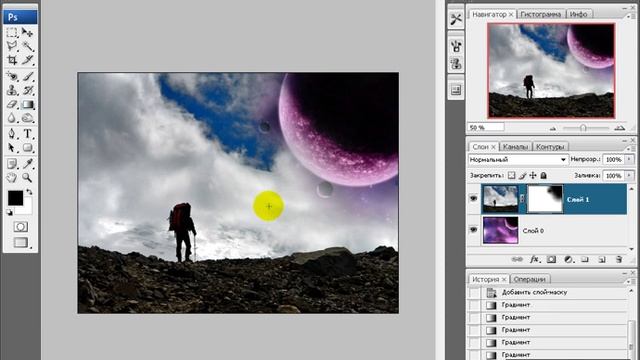Screen dimensions: 640x360
Task: Click the Delete layer trash icon
Action: [x=619, y=260]
